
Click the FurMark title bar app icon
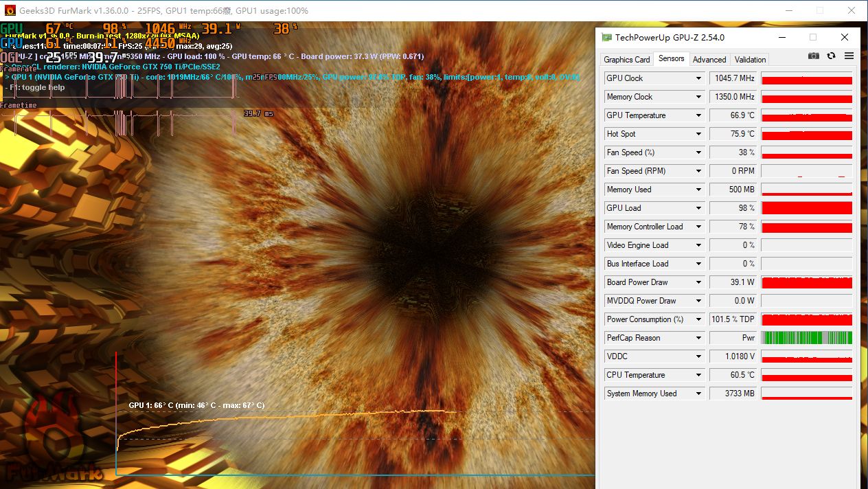(x=10, y=10)
